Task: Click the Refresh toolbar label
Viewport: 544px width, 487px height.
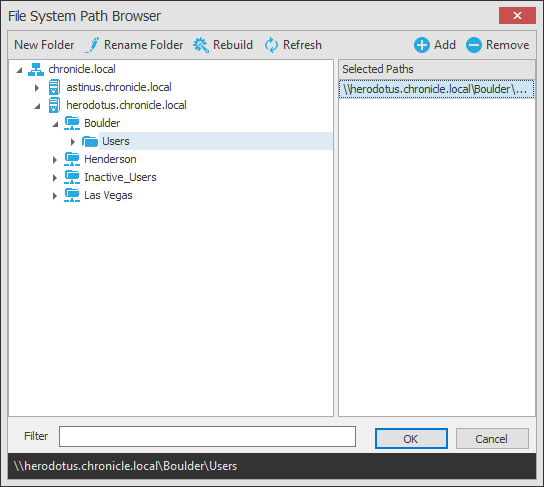Action: click(302, 45)
